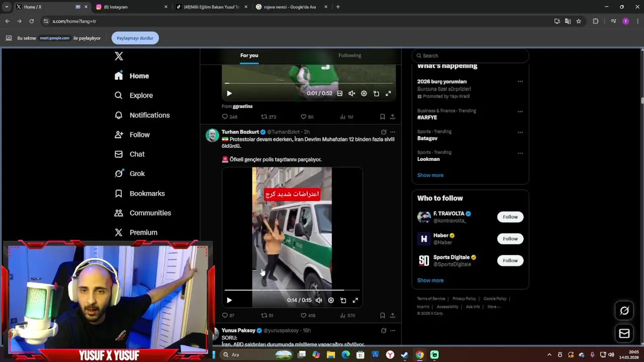View analytics showing 57K views
The width and height of the screenshot is (644, 362).
348,316
